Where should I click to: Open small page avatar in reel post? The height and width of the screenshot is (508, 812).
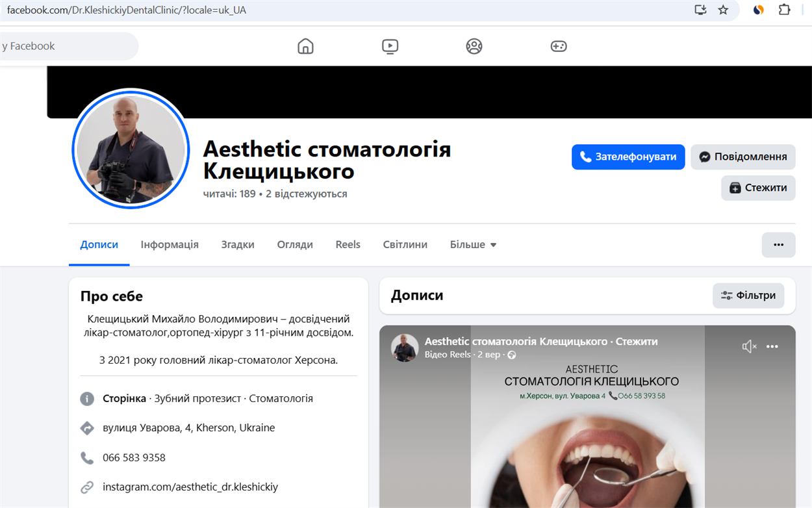point(405,348)
